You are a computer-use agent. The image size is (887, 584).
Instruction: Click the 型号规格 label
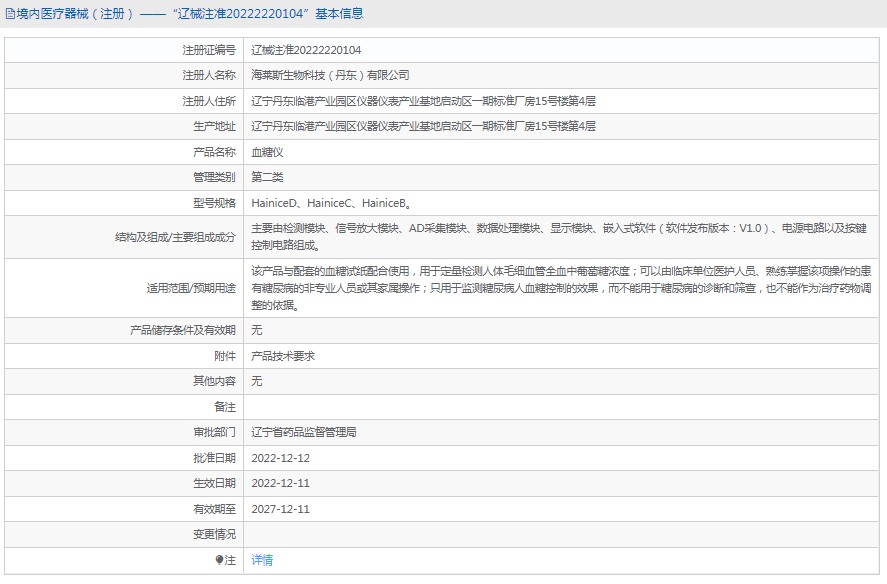tap(214, 203)
